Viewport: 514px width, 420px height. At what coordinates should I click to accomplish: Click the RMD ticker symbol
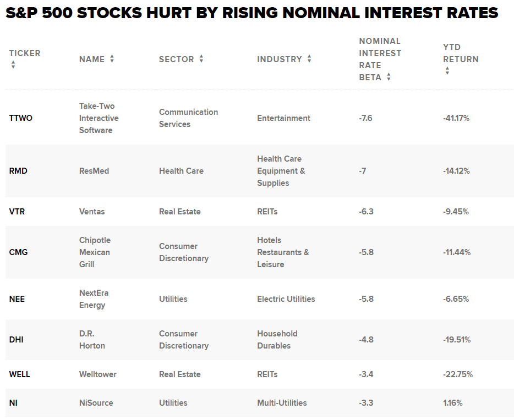click(18, 171)
